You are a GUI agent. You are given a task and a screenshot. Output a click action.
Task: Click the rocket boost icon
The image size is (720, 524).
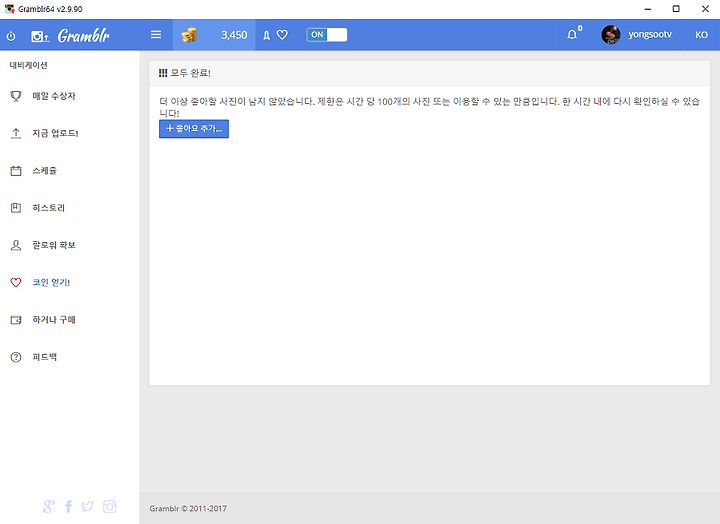[266, 35]
